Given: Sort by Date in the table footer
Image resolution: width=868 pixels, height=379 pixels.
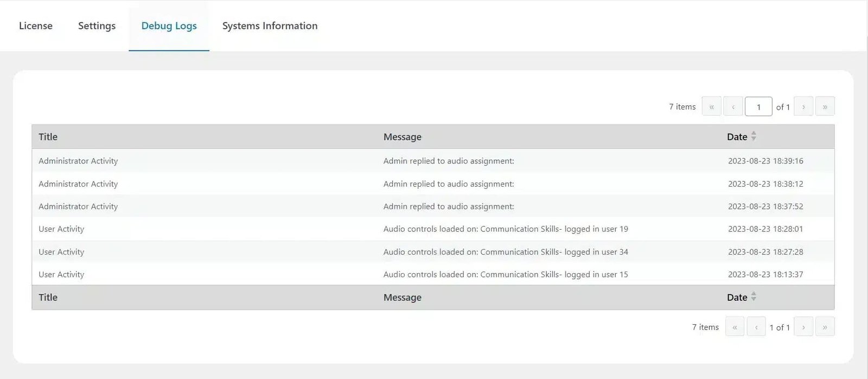Looking at the screenshot, I should coord(741,297).
